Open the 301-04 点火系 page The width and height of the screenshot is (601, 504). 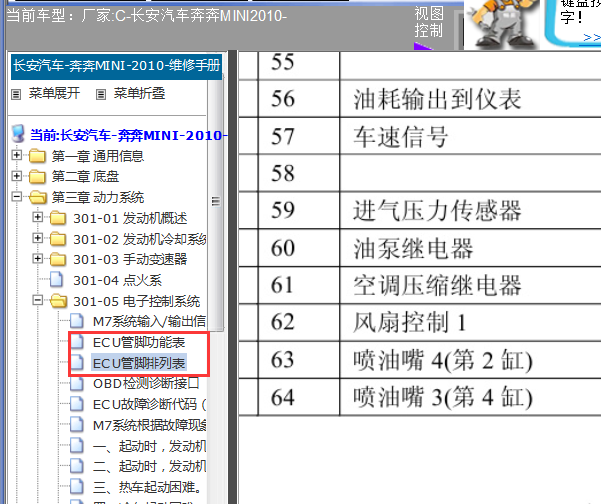[x=118, y=280]
